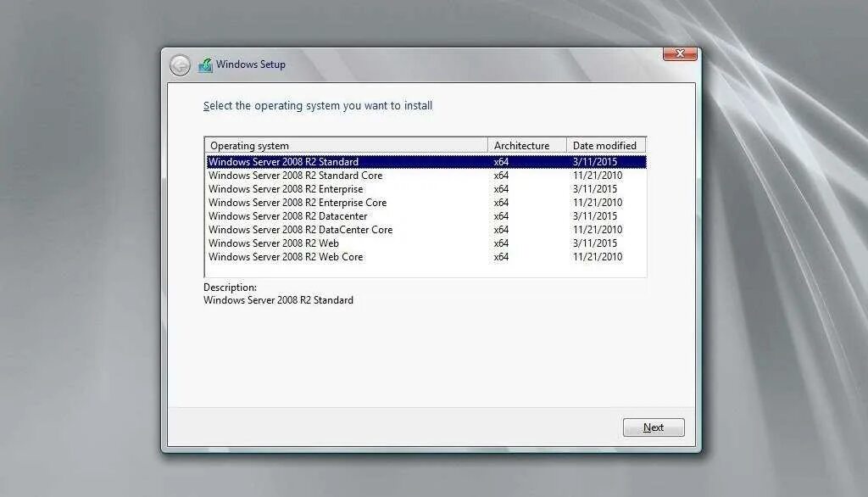This screenshot has width=868, height=497.
Task: Click the Next button
Action: [x=654, y=427]
